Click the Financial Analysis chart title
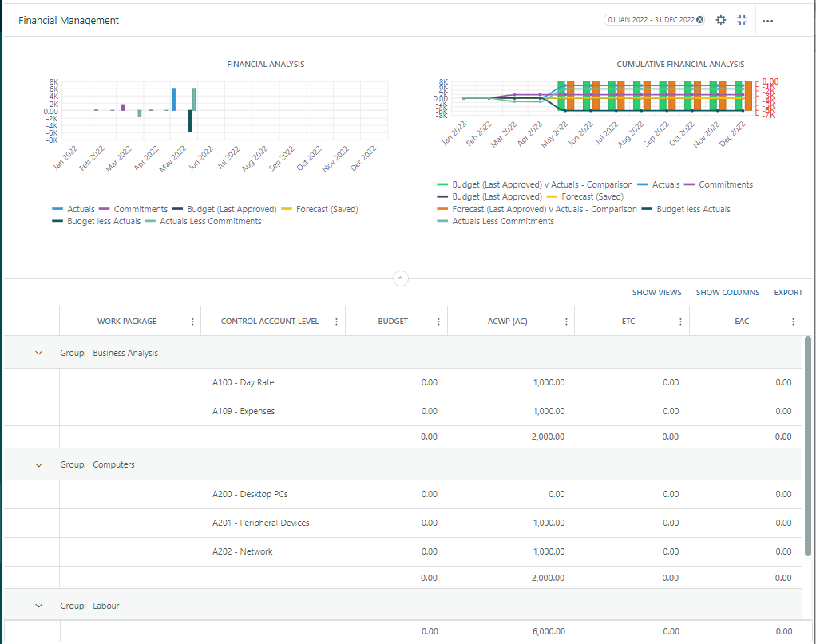 tap(265, 64)
